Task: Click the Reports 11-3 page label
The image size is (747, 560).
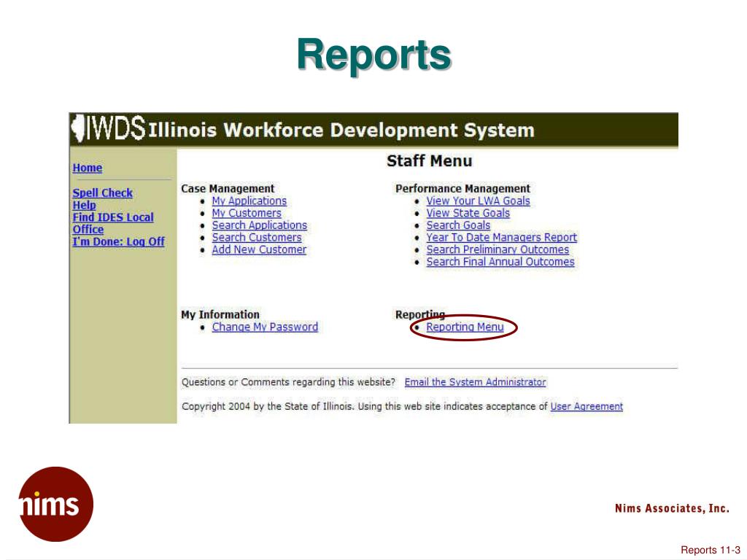Action: coord(711,550)
